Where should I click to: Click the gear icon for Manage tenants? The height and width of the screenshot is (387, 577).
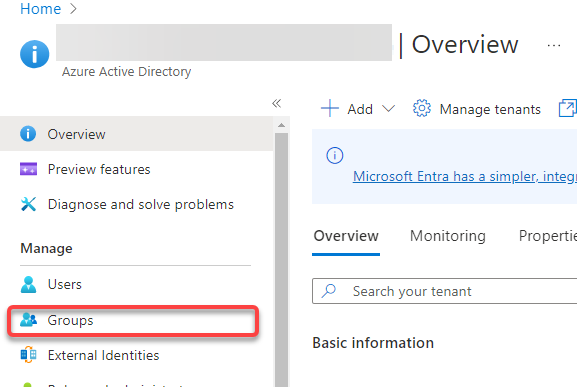422,109
